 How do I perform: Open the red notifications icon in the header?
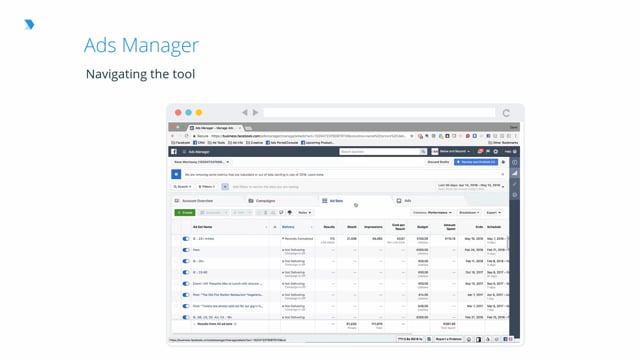point(480,151)
